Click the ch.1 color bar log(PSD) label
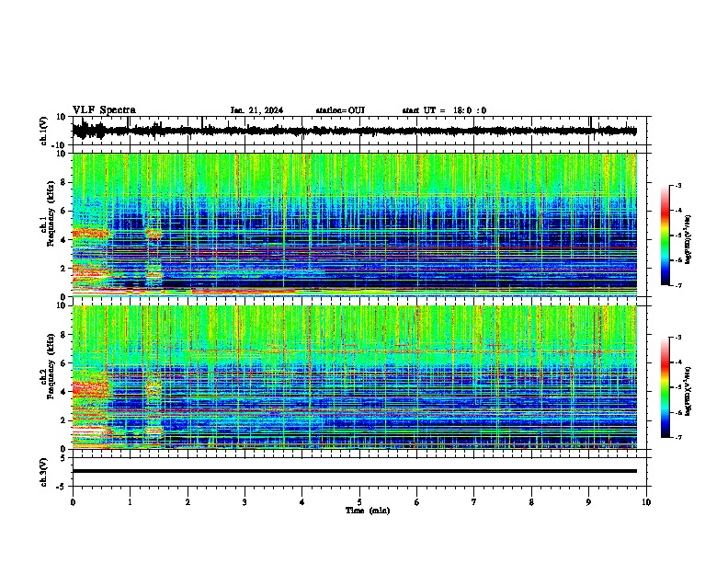The image size is (728, 563). [688, 240]
